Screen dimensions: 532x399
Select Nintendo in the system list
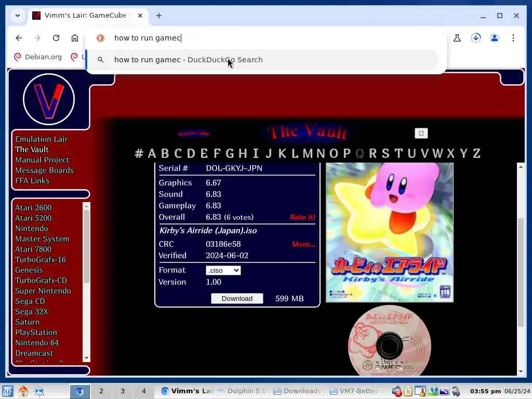click(32, 229)
